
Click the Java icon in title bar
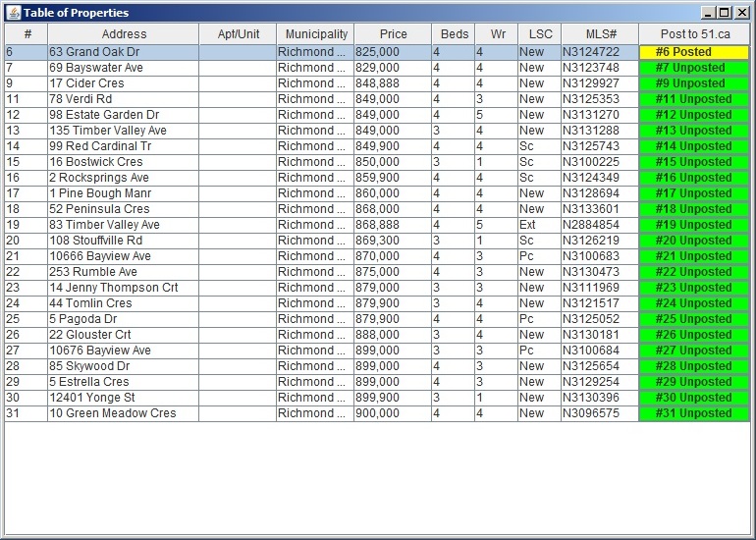point(13,13)
